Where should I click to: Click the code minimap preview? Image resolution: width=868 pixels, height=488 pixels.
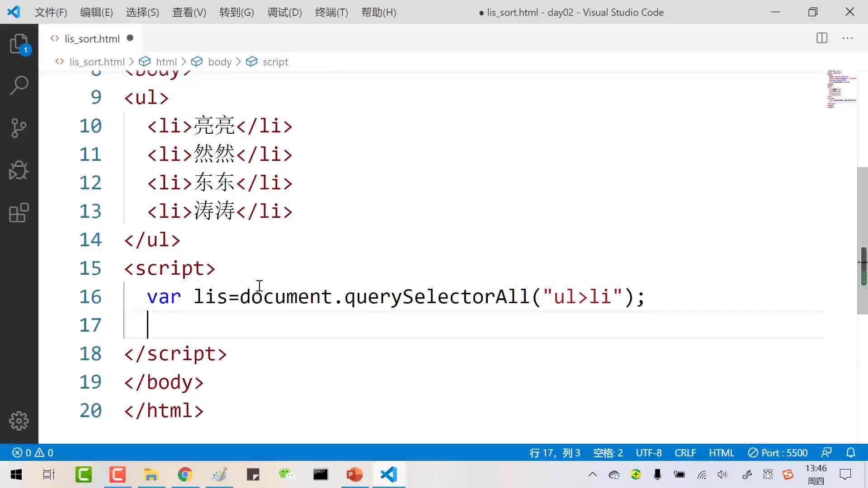point(841,89)
